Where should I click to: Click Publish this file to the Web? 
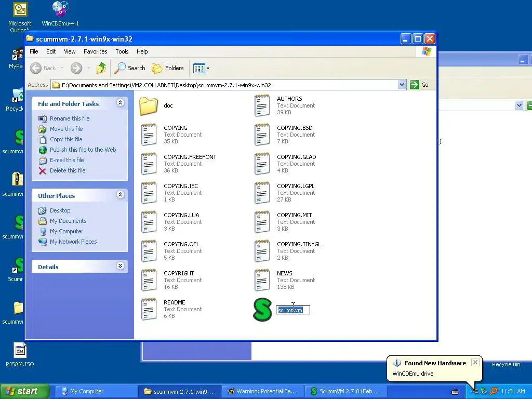point(83,150)
